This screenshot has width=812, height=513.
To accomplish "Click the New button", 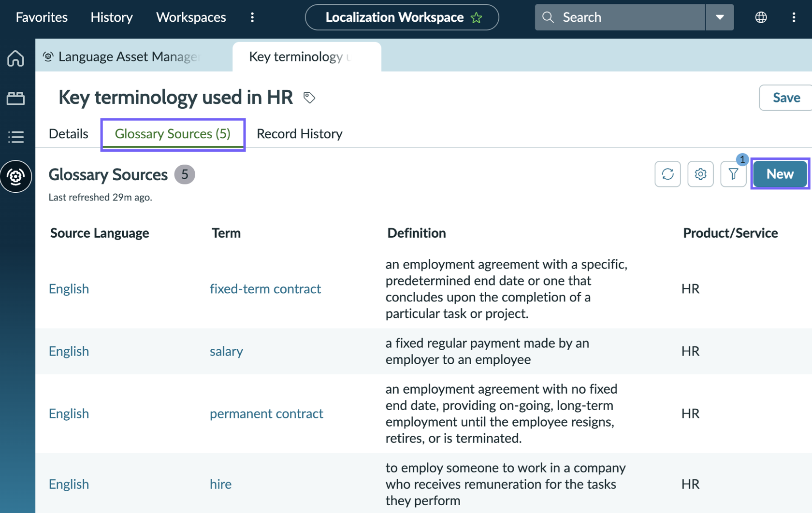I will tap(780, 174).
